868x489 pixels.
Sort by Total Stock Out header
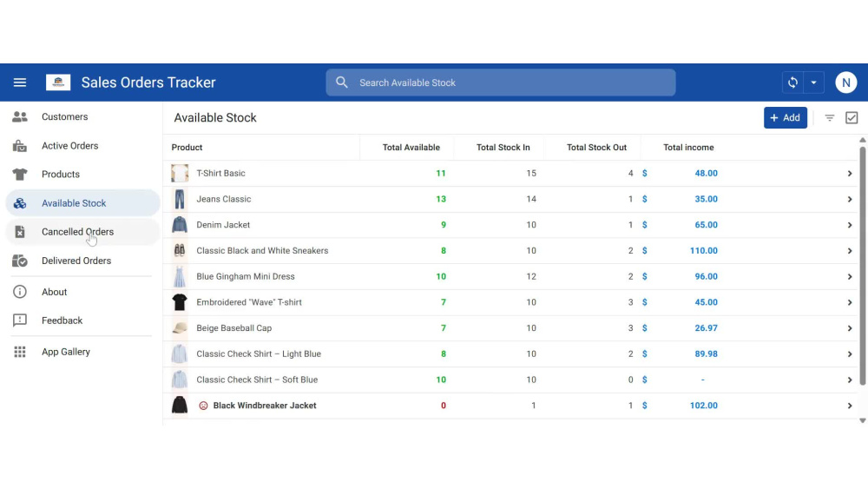pyautogui.click(x=597, y=148)
